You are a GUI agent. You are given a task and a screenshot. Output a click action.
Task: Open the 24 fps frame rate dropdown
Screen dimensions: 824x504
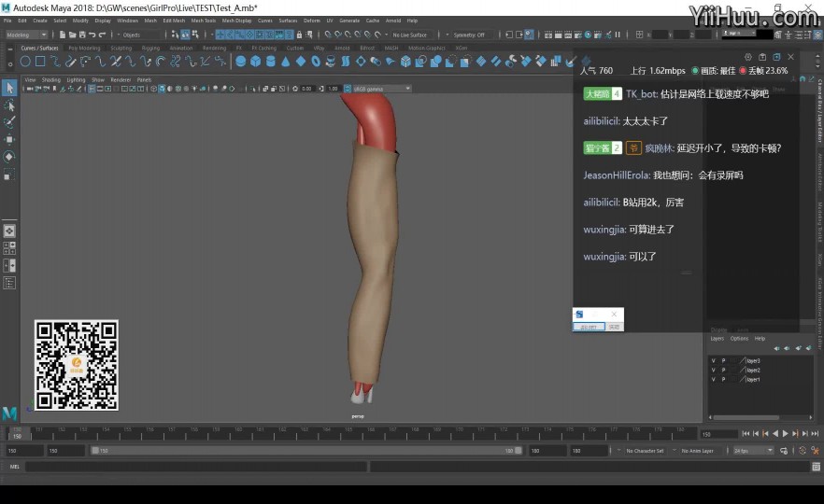(x=753, y=451)
